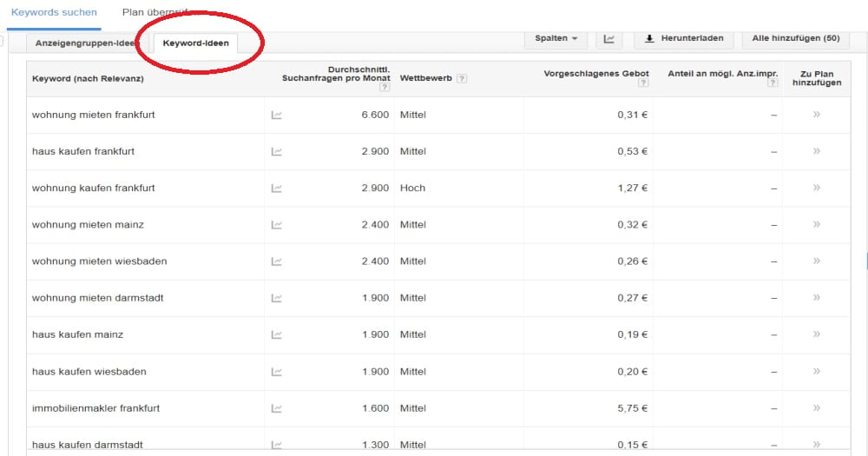Add haus kaufen mainz to plan
The height and width of the screenshot is (456, 868).
(817, 334)
